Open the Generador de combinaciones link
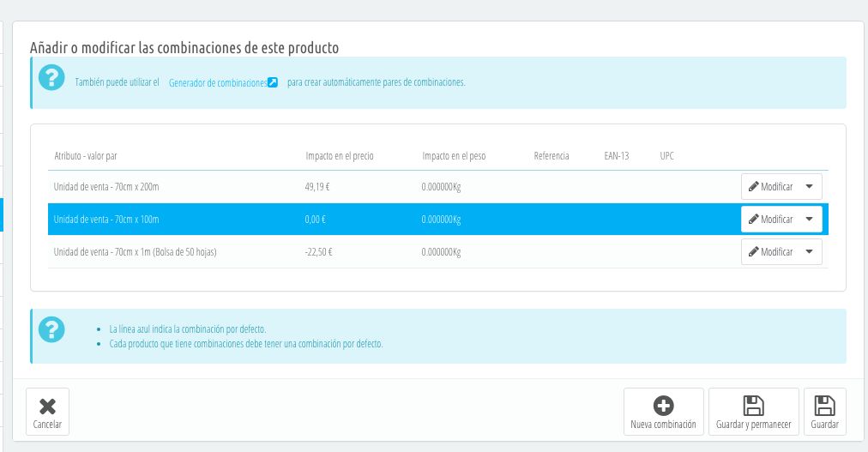This screenshot has height=452, width=868. (218, 82)
